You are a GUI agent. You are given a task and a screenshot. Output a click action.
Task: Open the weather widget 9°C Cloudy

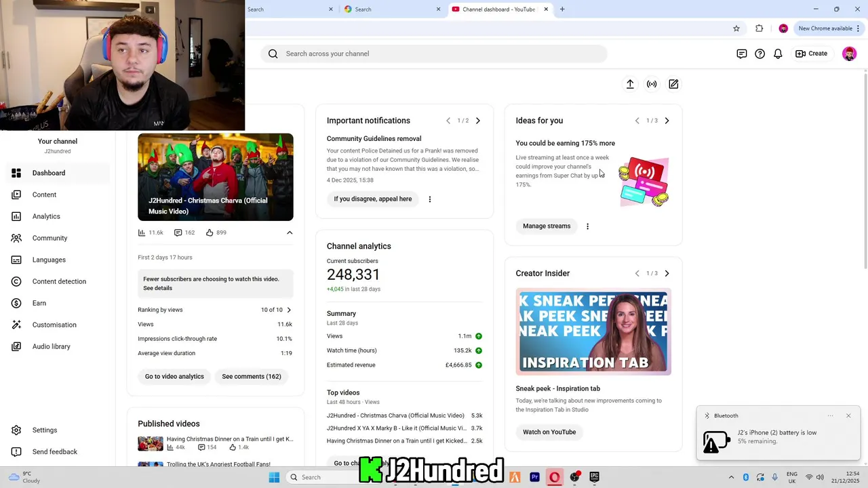pos(26,477)
